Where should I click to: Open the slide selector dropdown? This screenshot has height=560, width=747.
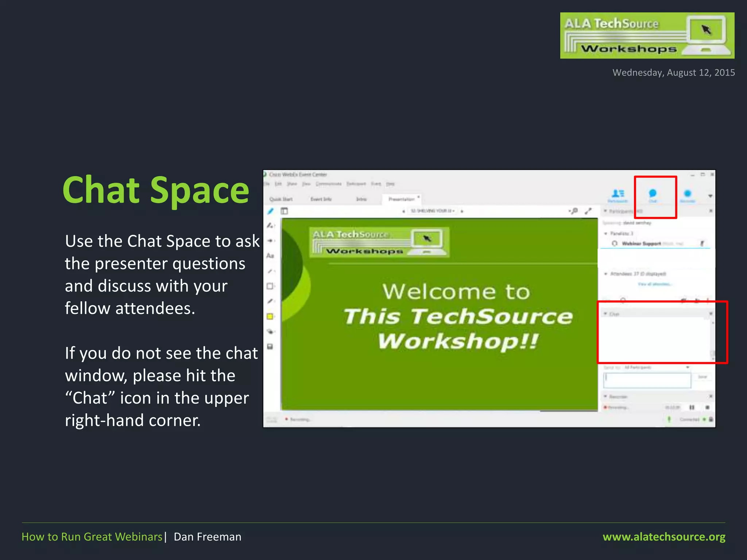click(x=433, y=211)
